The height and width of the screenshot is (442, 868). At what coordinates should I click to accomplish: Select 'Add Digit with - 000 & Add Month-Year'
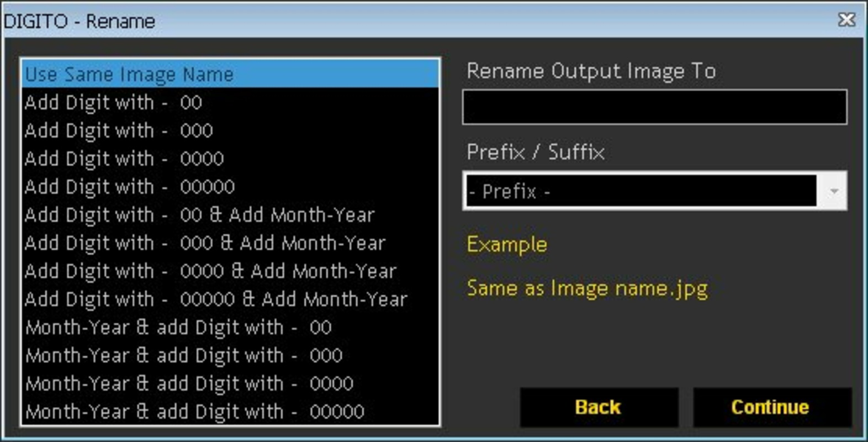coord(230,243)
